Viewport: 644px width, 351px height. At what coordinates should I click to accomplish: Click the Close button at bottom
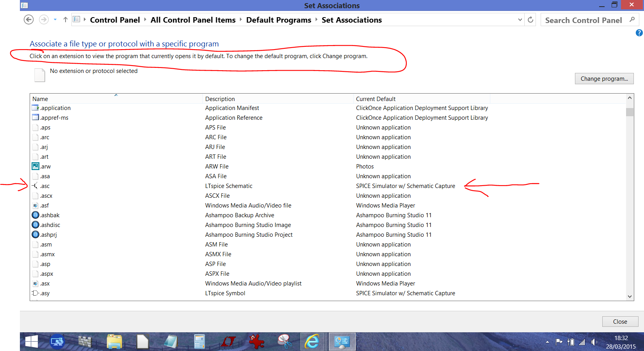[x=620, y=321]
